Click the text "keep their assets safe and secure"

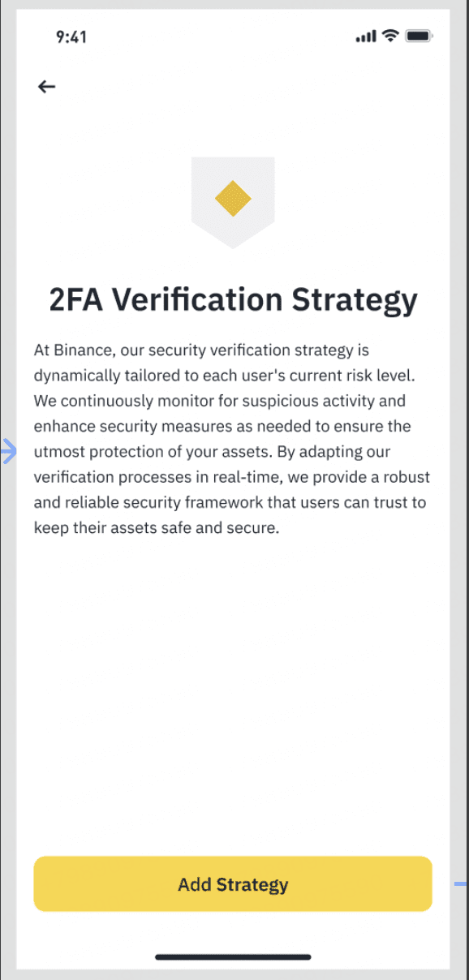tap(156, 527)
